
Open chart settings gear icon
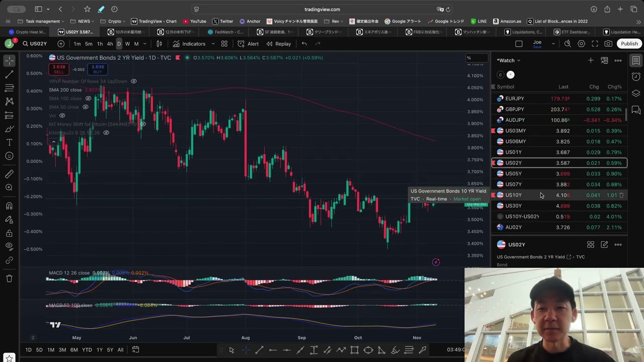point(581,44)
